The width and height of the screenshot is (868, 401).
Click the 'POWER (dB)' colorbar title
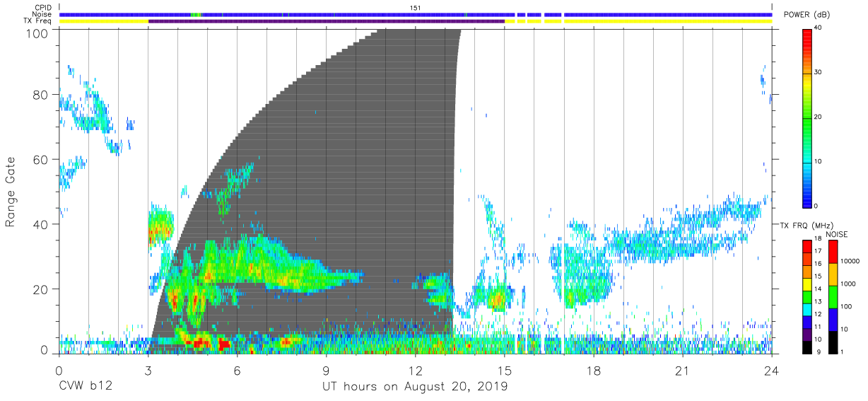coord(807,15)
